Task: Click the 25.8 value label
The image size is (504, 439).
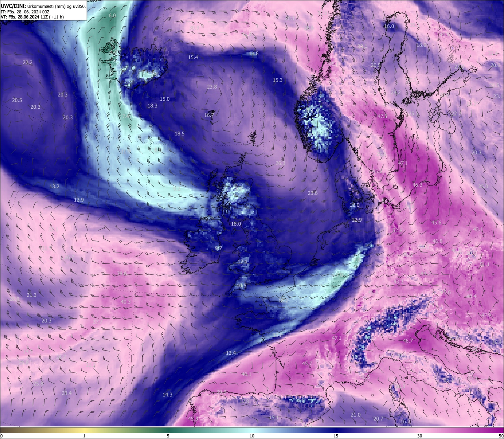Action: (38, 383)
